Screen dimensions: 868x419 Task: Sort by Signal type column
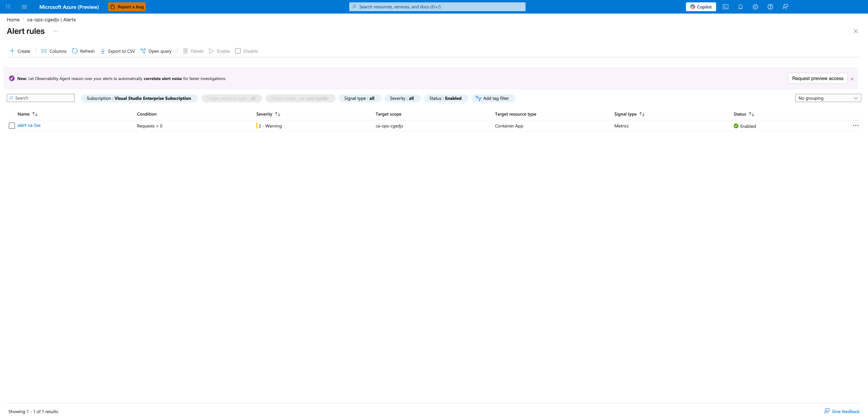tap(629, 114)
